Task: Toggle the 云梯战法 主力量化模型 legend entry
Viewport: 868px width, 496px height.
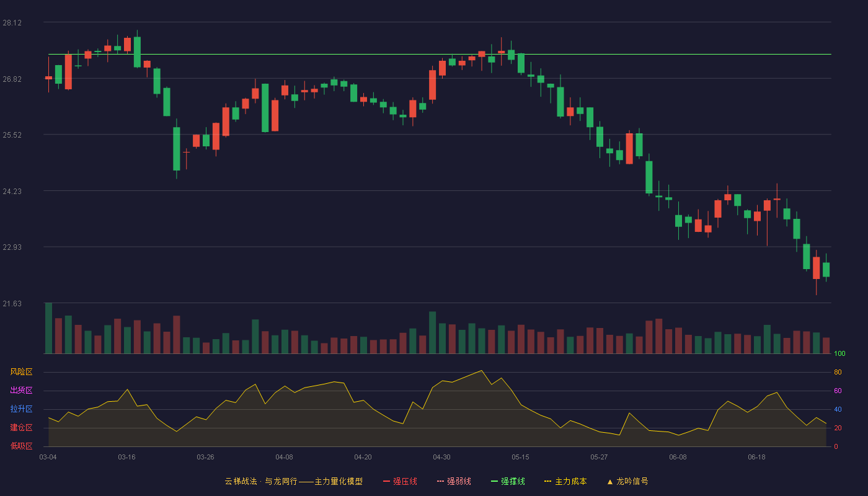Action: click(x=294, y=481)
